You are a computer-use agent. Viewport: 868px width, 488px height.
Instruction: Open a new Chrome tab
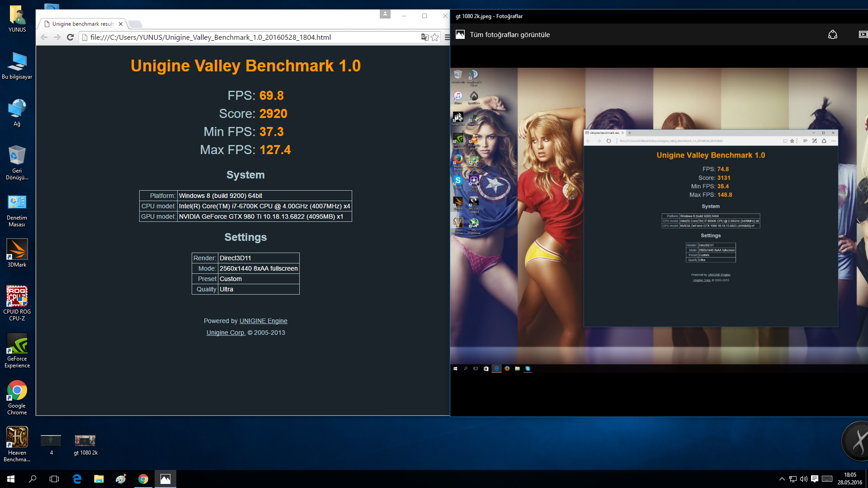(135, 24)
